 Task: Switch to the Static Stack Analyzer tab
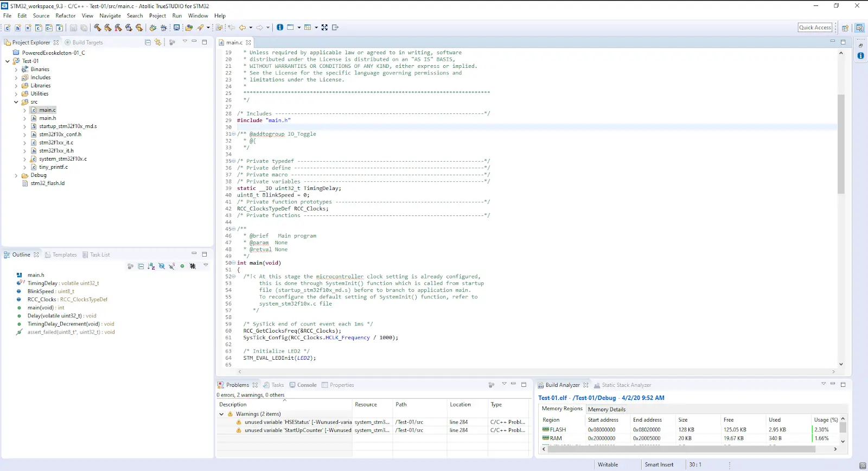click(622, 385)
